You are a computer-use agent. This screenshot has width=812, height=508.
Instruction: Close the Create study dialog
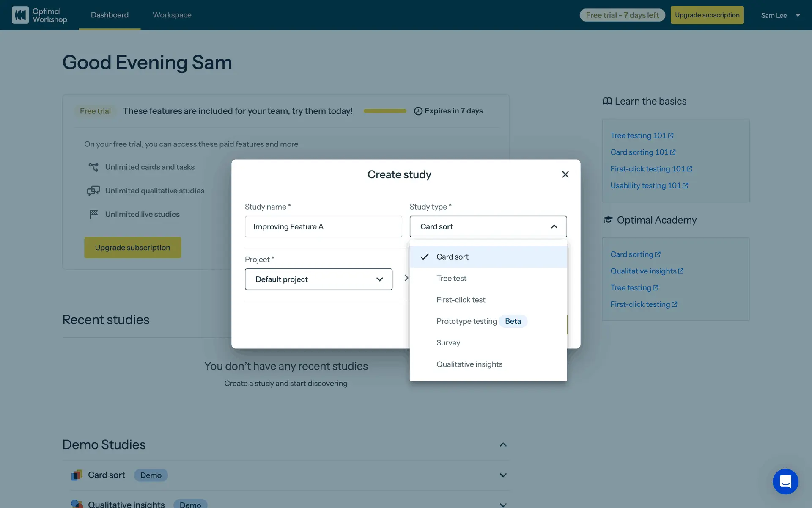point(565,174)
